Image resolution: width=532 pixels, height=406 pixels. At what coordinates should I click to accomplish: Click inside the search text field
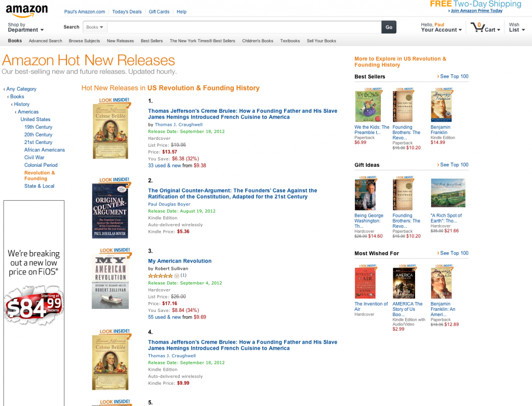[244, 27]
